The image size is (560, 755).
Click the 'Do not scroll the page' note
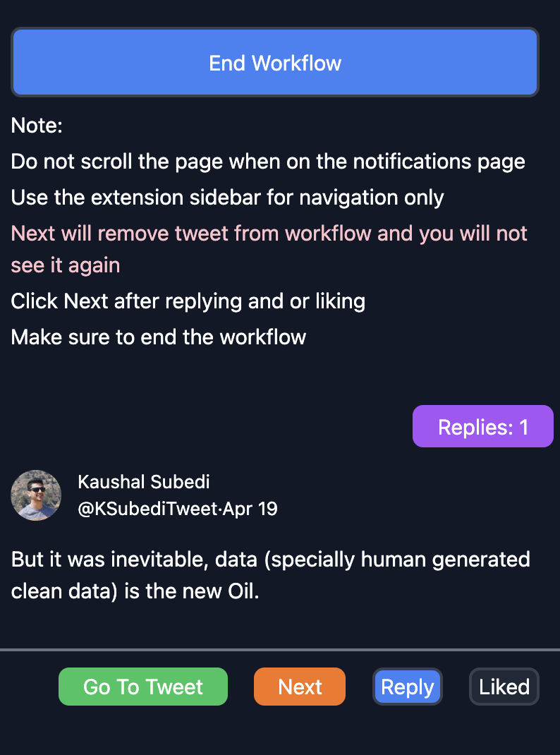pos(268,162)
